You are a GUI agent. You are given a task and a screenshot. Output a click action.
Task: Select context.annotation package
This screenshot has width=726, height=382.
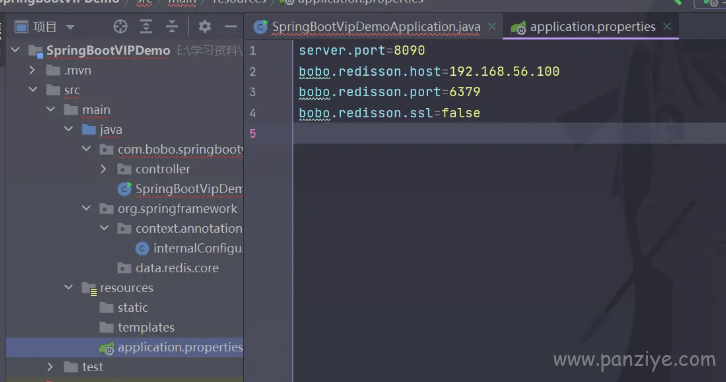(188, 228)
